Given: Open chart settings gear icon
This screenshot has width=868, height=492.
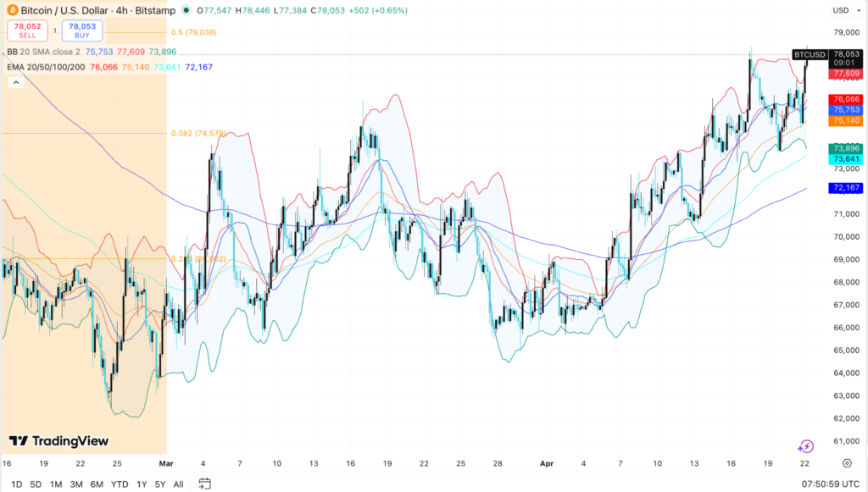Looking at the screenshot, I should 847,463.
